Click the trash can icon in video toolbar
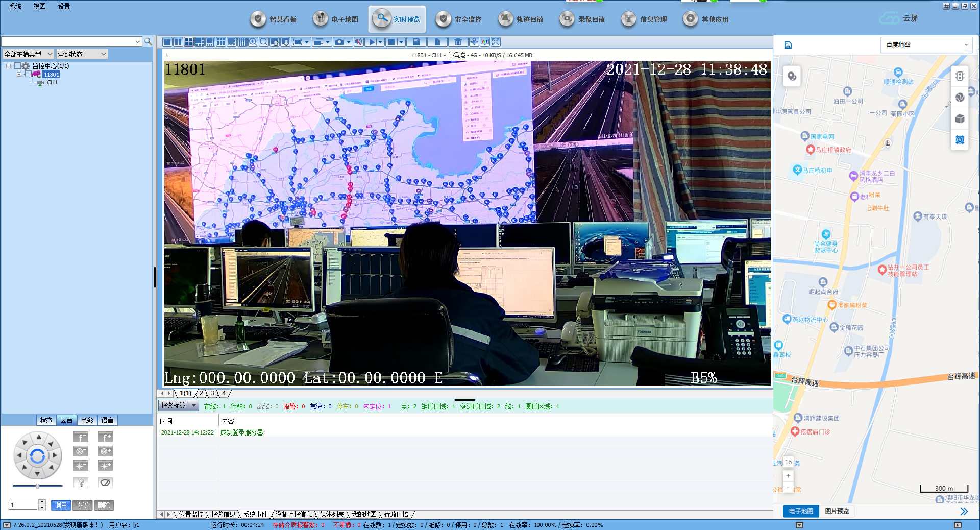This screenshot has height=530, width=980. (458, 42)
